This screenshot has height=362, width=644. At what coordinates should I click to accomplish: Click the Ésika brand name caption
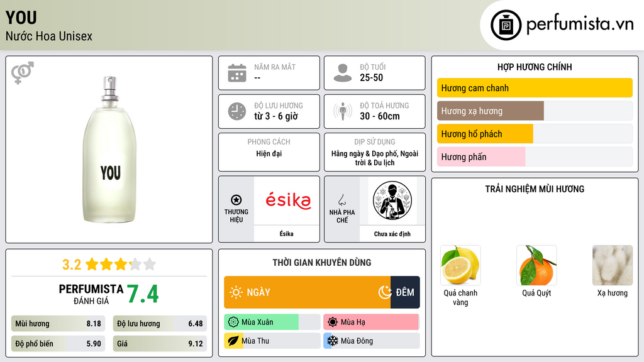[x=286, y=234]
